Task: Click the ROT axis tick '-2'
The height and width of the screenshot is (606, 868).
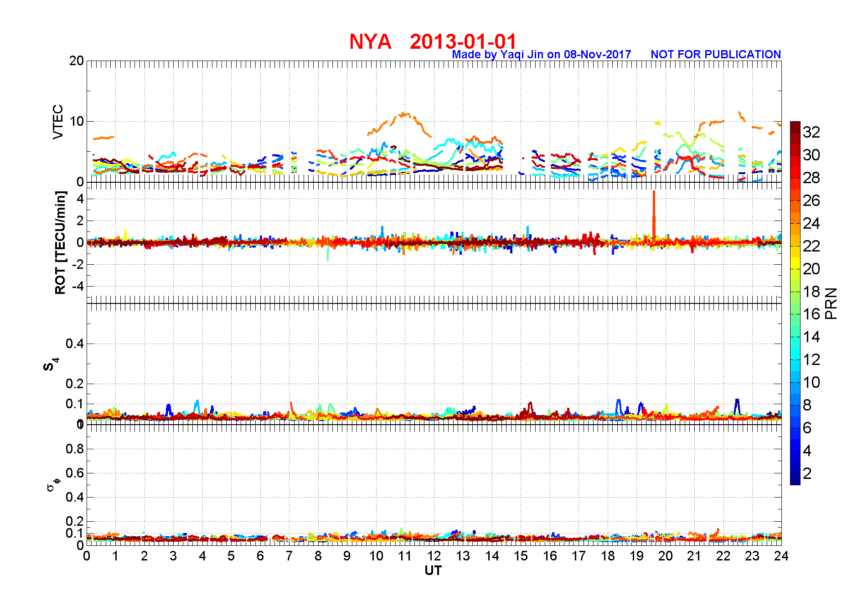Action: coord(77,265)
